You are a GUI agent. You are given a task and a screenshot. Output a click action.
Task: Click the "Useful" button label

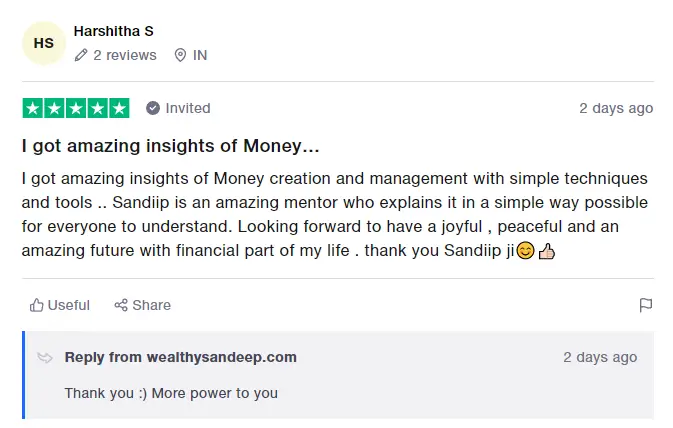pos(69,305)
